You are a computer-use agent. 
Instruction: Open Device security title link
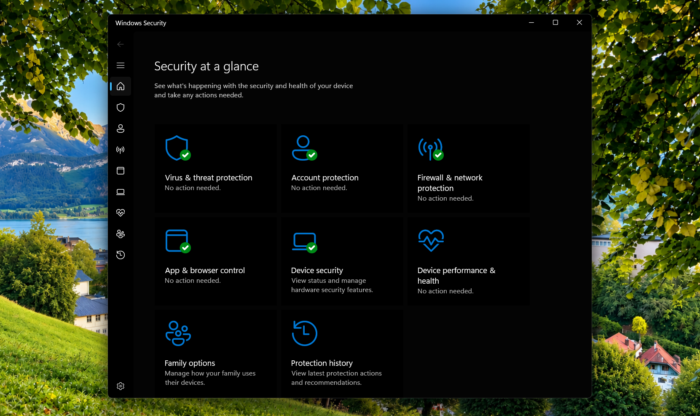pos(317,270)
